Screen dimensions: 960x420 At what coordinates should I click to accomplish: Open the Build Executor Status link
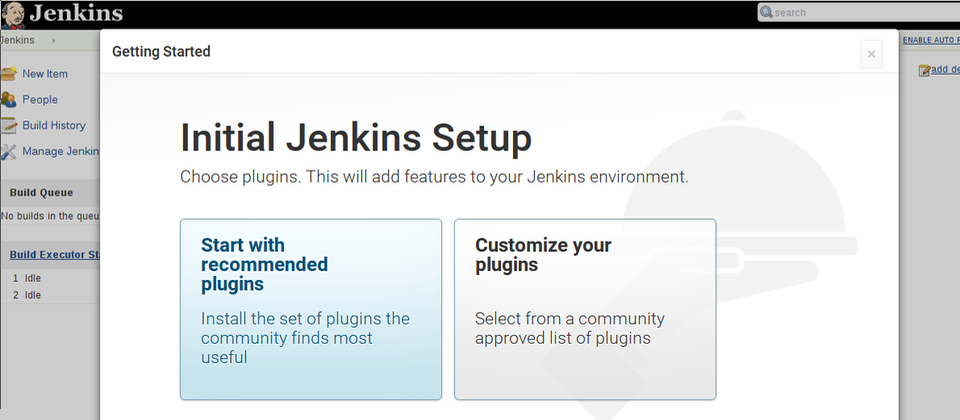click(x=55, y=255)
